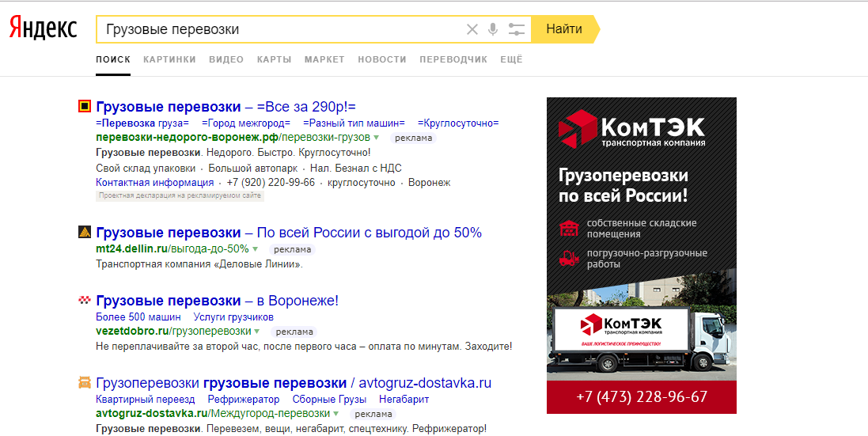Open the Услуги грузчиков sitelink
Image resolution: width=868 pixels, height=436 pixels.
(233, 317)
